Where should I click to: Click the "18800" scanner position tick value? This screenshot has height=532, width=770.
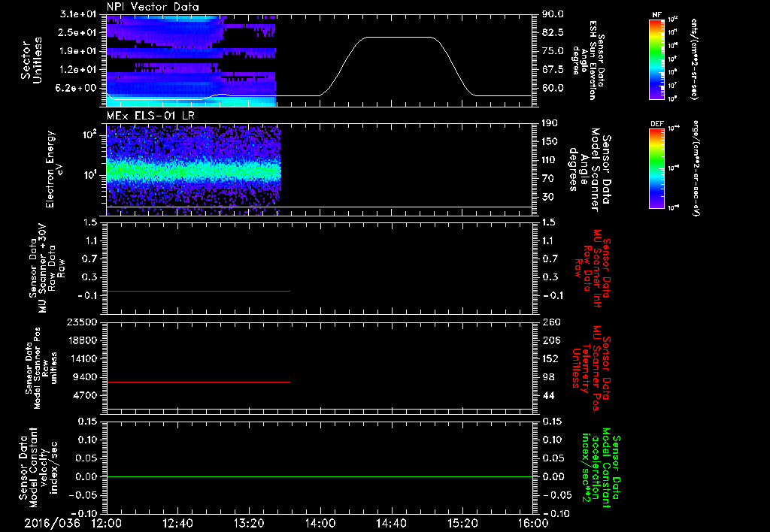[x=83, y=340]
